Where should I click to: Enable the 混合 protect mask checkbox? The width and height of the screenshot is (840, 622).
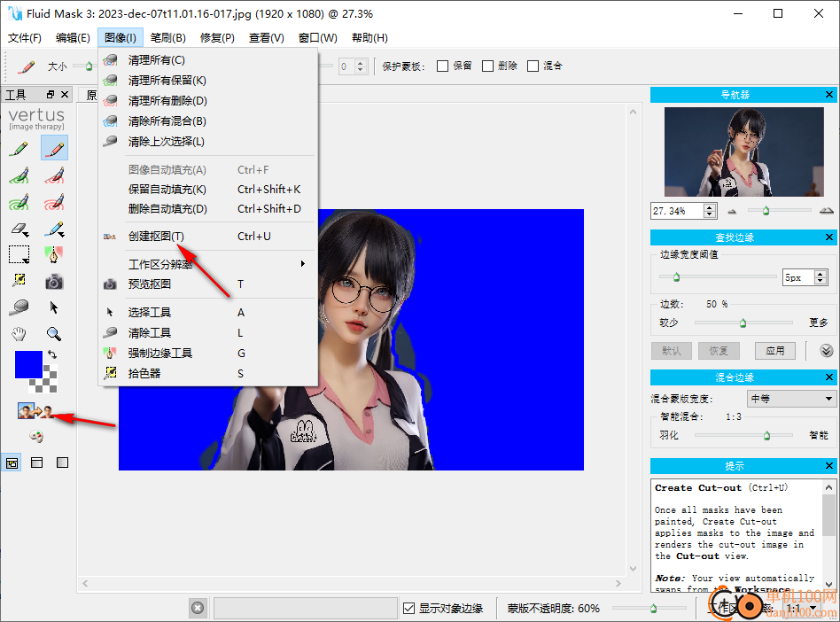point(533,66)
